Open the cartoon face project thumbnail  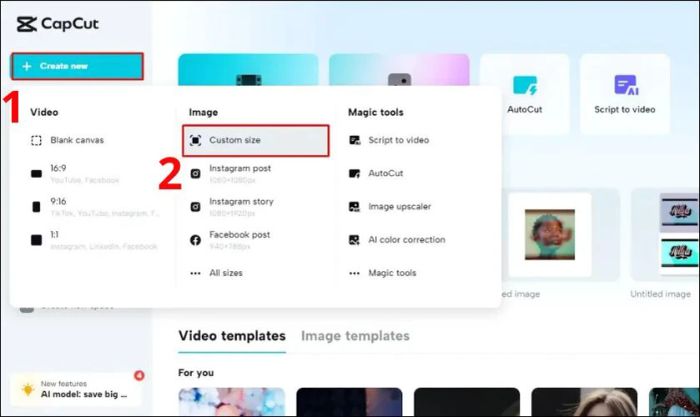(x=550, y=234)
